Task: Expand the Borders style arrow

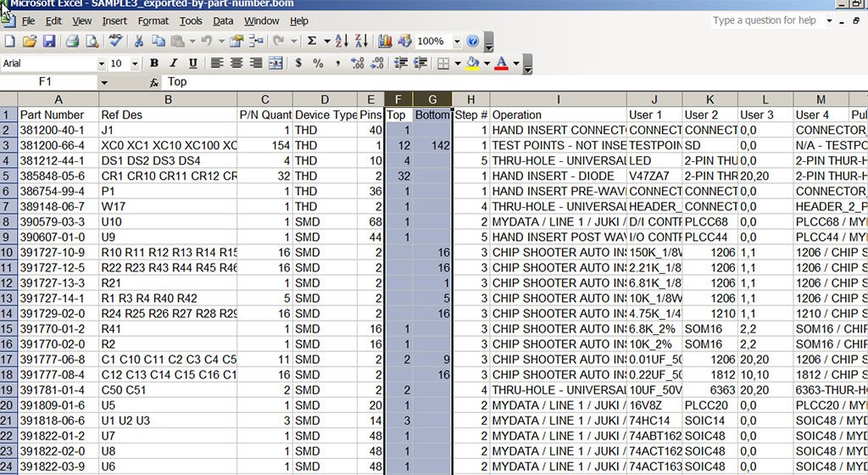Action: (x=458, y=63)
